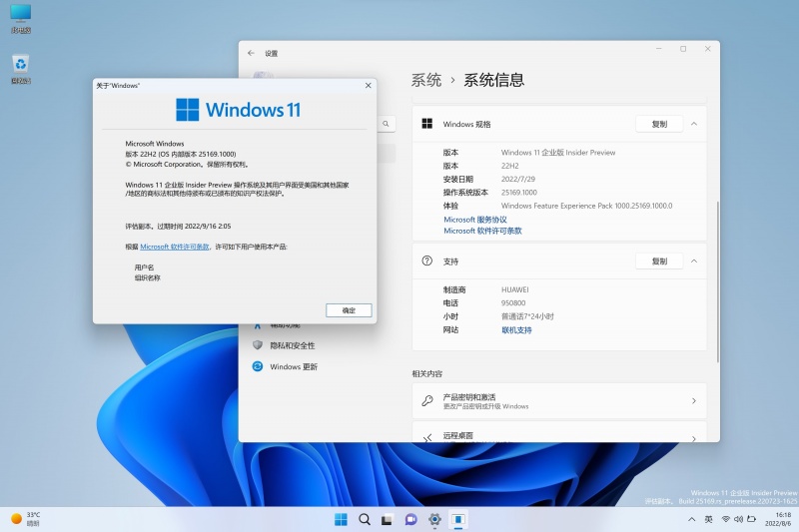Click the 950800 phone number value
This screenshot has height=532, width=799.
click(513, 302)
